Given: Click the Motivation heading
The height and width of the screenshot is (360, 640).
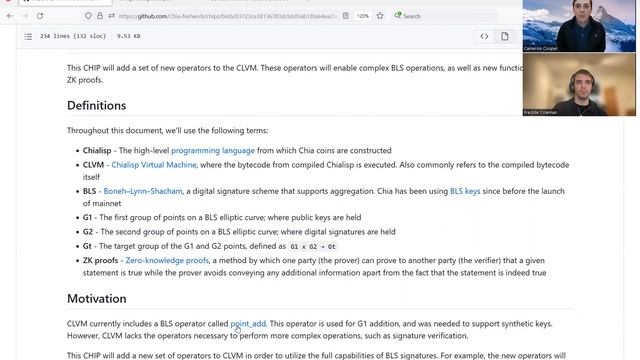Looking at the screenshot, I should click(97, 299).
